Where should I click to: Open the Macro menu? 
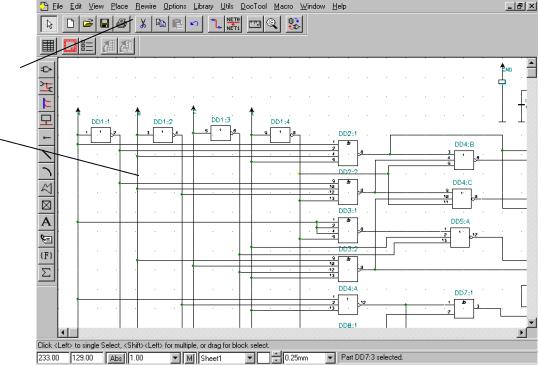point(283,6)
